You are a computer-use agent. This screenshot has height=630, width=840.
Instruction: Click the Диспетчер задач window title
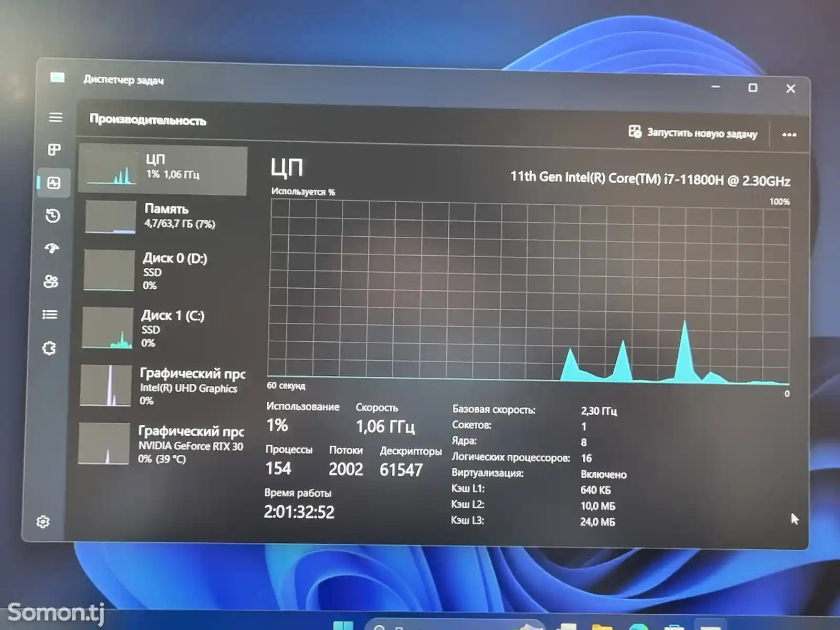tap(123, 80)
